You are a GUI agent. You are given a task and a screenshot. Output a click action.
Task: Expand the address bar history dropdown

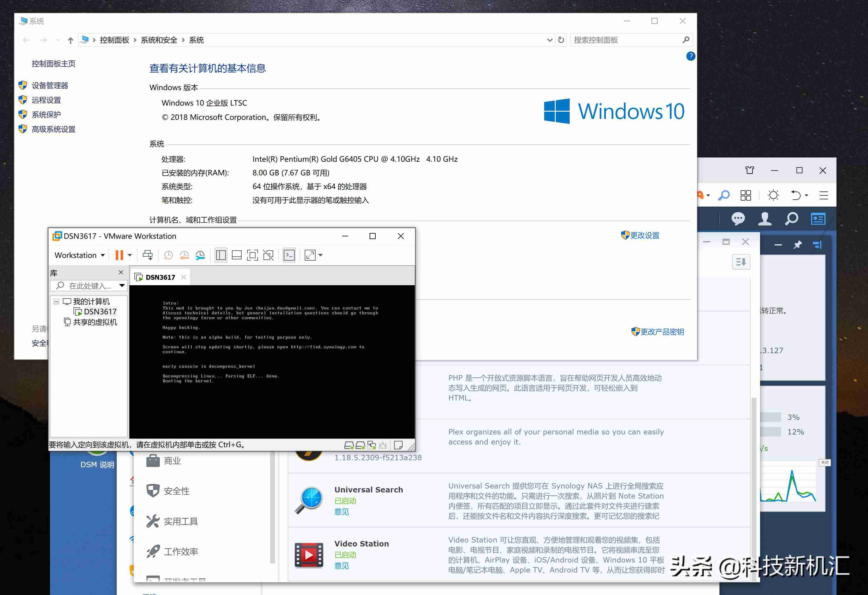pos(550,40)
